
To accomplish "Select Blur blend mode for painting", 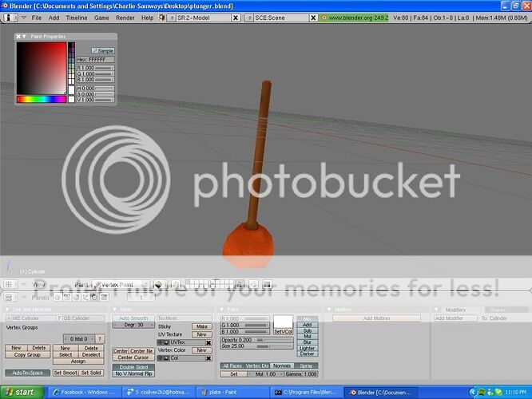I will tap(307, 342).
